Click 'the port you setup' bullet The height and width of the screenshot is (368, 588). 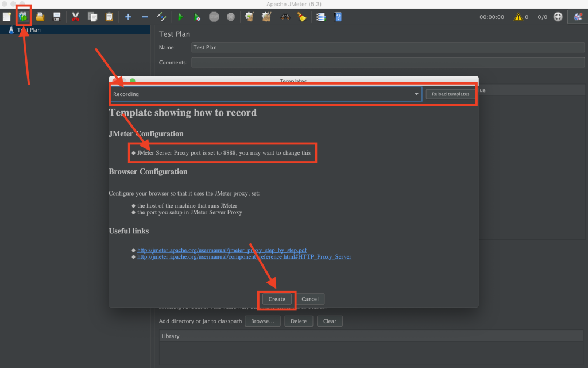[189, 212]
